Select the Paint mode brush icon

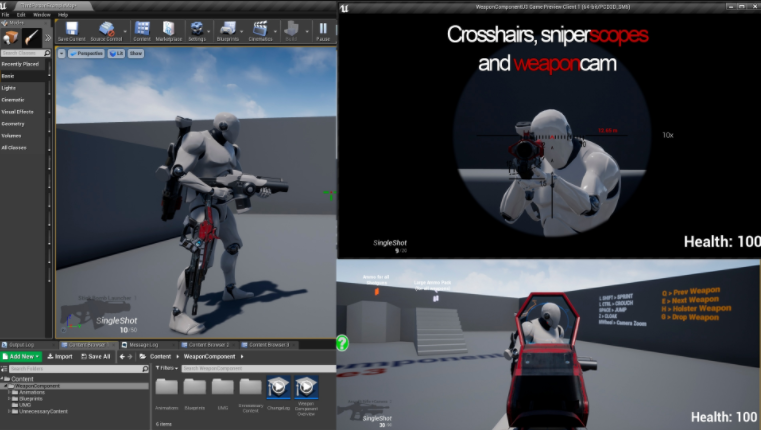(x=32, y=37)
